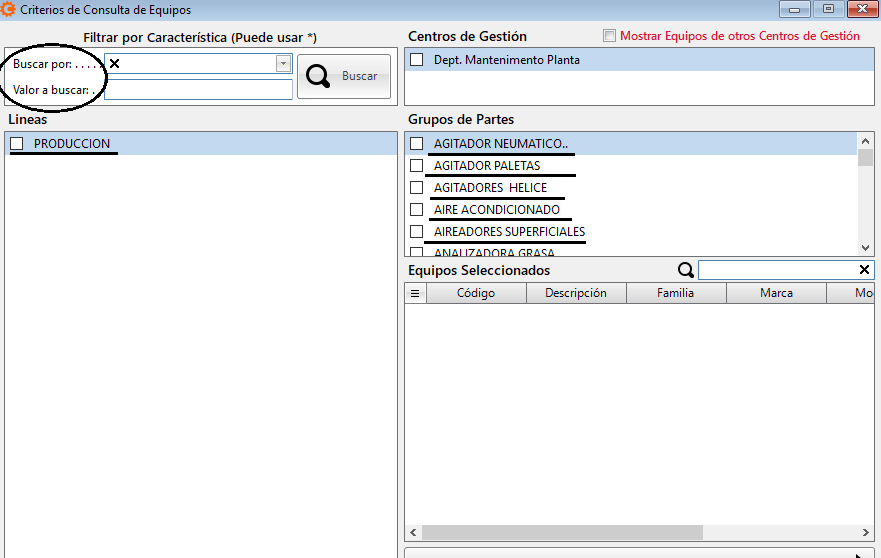Sort by the Código column header
The image size is (881, 558).
coord(476,293)
